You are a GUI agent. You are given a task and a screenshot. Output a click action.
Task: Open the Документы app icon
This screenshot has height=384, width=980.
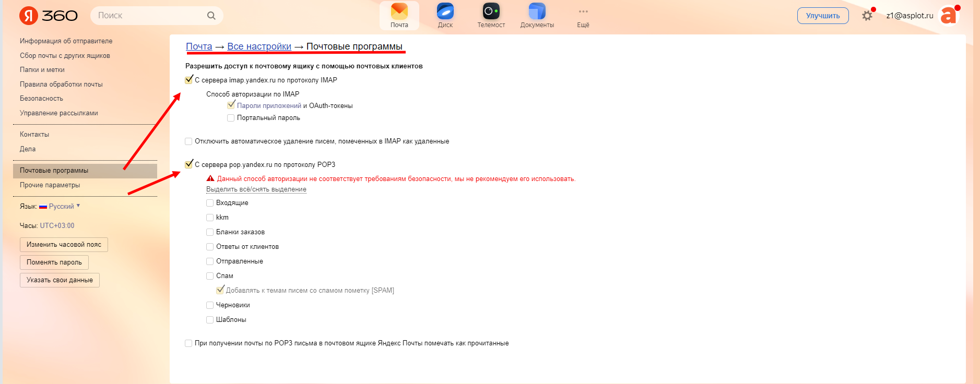[537, 12]
